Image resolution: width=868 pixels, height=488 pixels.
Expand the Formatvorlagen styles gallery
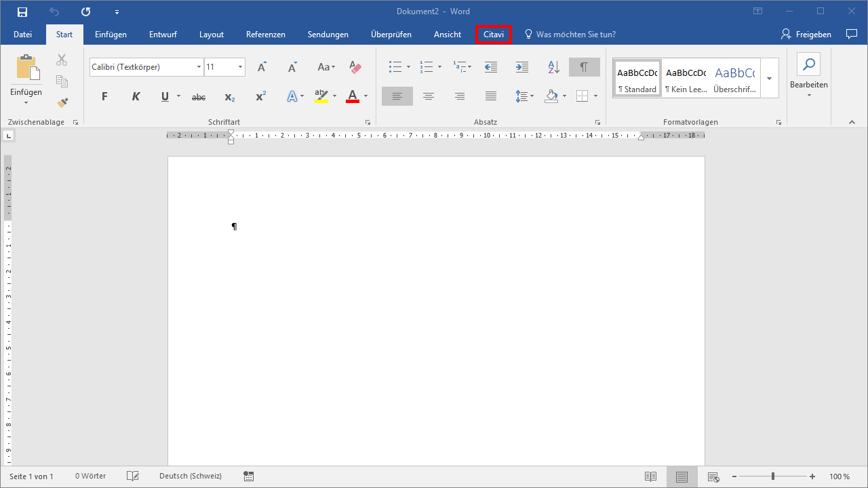pos(769,78)
